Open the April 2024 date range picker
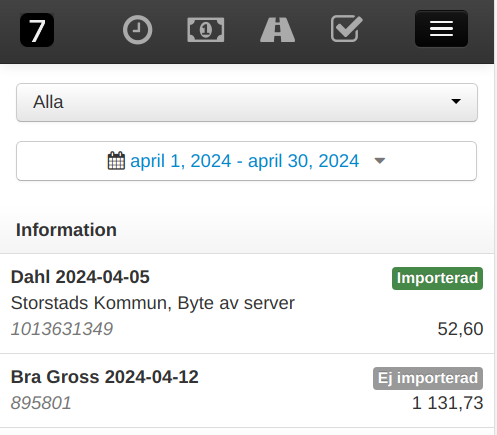The width and height of the screenshot is (497, 435). click(246, 161)
